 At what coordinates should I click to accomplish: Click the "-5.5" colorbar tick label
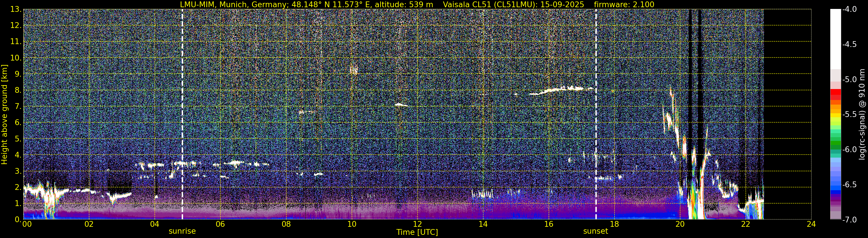point(850,115)
